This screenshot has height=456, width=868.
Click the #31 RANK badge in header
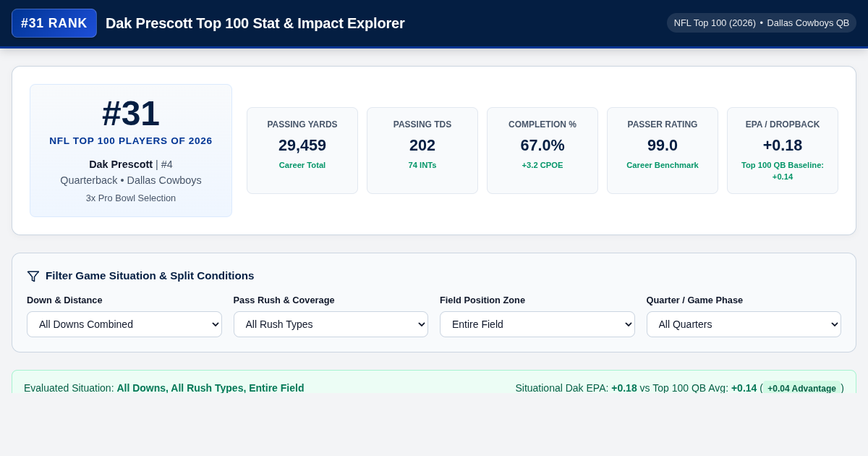coord(54,23)
